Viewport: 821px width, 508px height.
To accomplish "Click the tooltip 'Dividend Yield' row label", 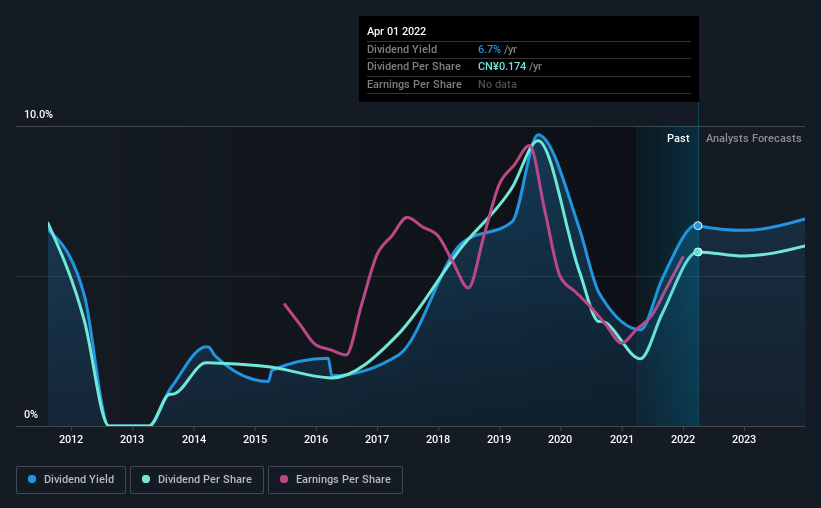I will pyautogui.click(x=402, y=49).
